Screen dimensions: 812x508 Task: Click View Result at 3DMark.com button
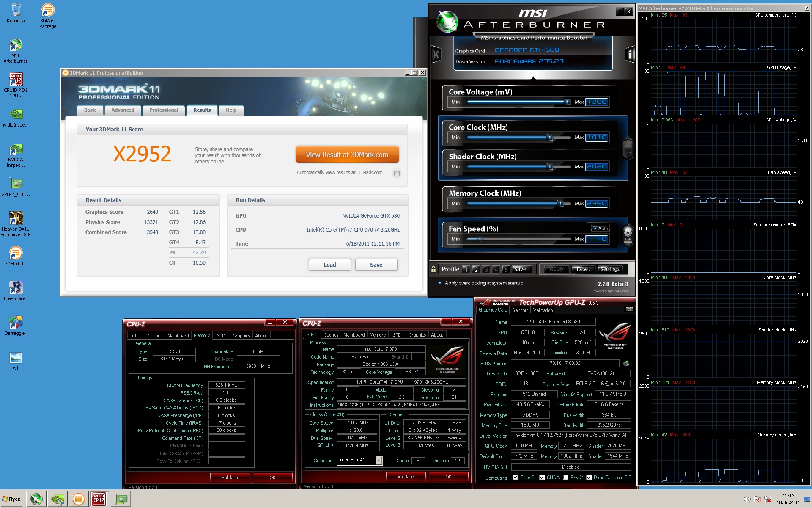347,155
